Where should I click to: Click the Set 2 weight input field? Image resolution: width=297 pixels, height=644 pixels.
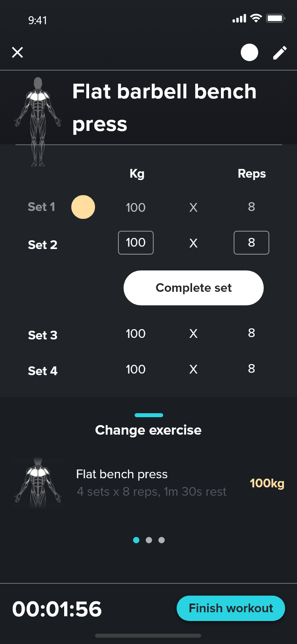(136, 243)
